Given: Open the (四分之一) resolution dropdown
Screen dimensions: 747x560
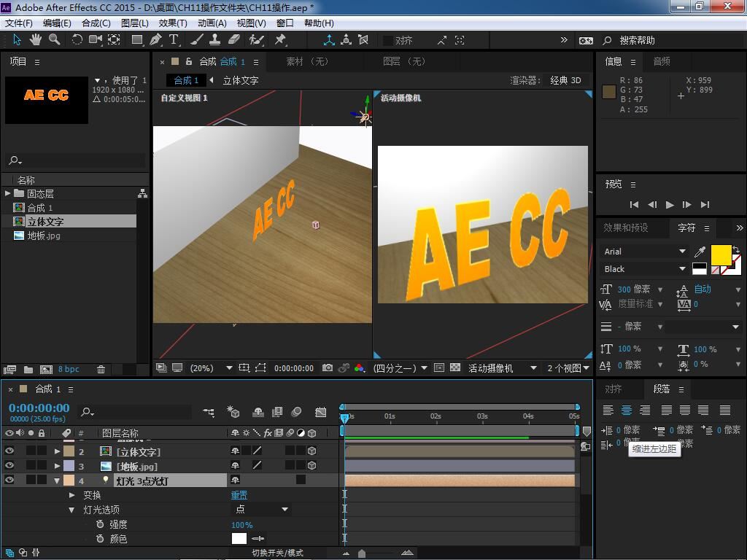Looking at the screenshot, I should [x=400, y=368].
